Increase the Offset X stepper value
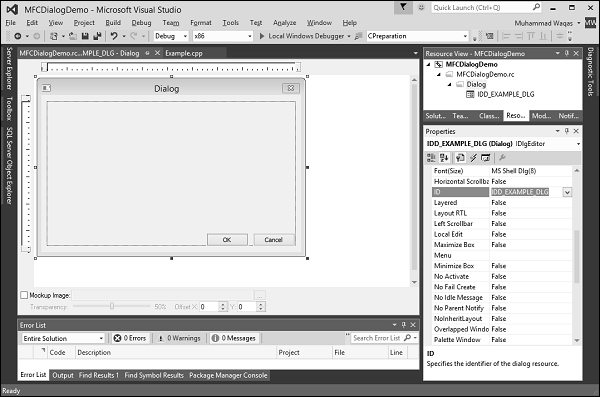Viewport: 600px width, 397px height. coord(223,304)
